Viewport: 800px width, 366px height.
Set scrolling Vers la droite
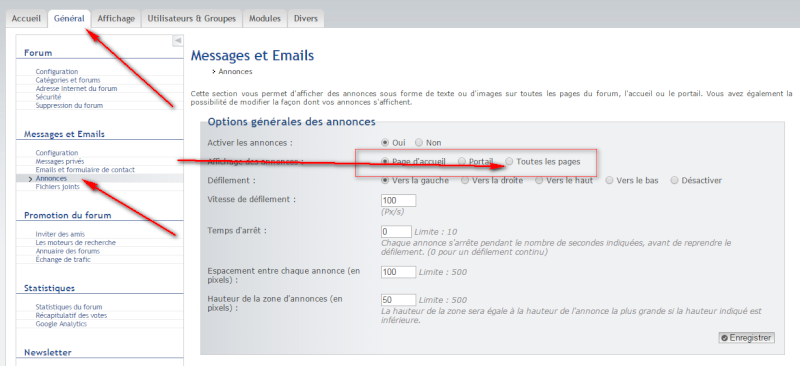point(465,180)
